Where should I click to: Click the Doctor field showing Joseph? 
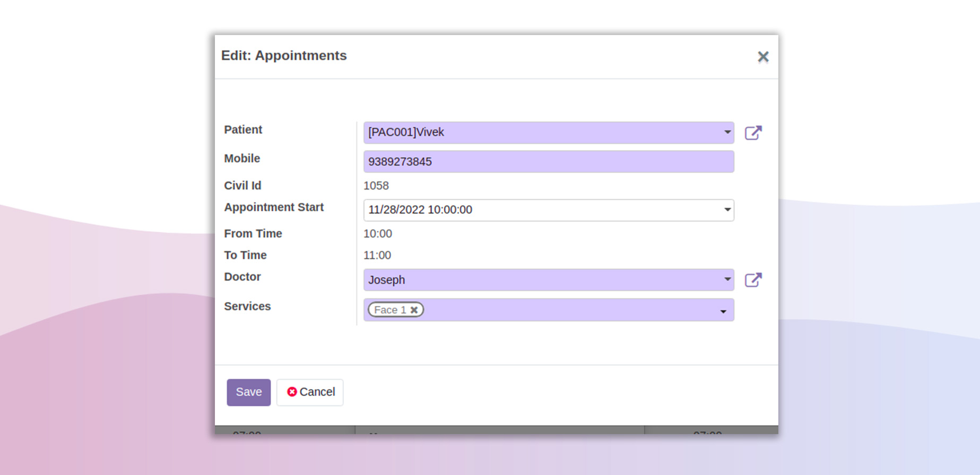[549, 280]
